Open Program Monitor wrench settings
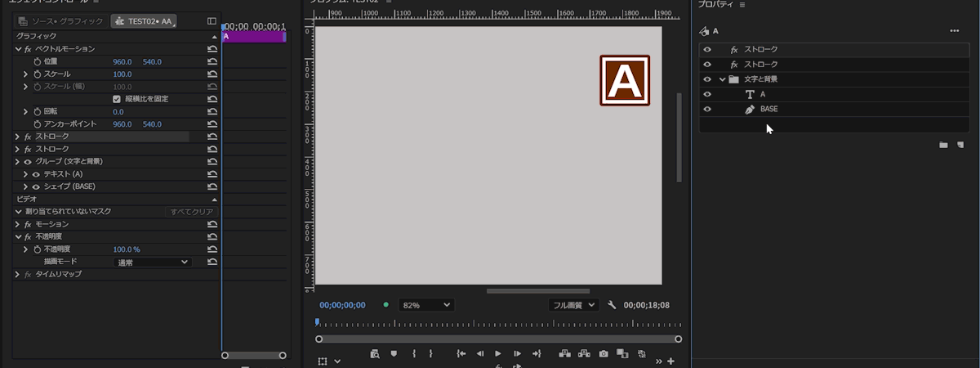The height and width of the screenshot is (368, 980). 612,305
